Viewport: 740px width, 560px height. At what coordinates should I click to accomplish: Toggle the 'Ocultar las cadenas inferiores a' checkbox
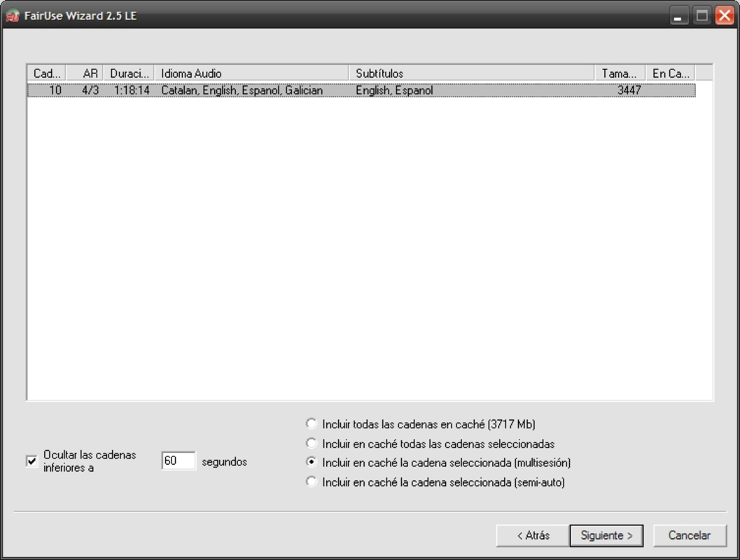pos(32,461)
